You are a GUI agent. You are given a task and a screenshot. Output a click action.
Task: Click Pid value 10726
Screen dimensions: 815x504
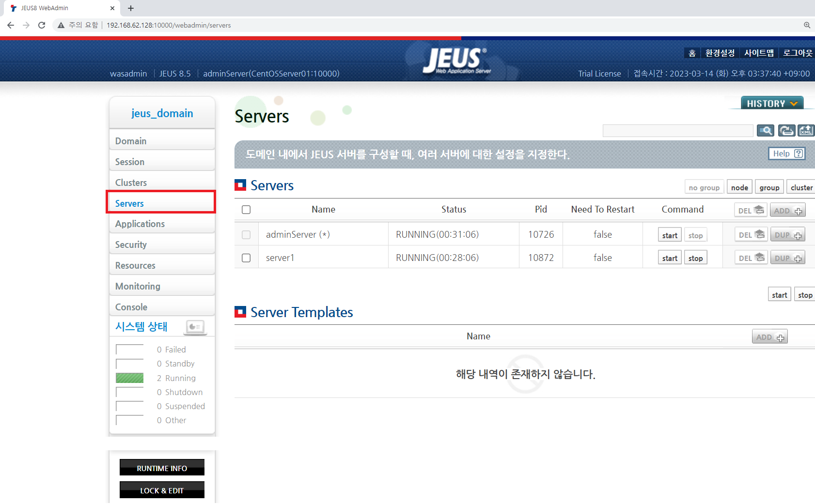point(541,234)
